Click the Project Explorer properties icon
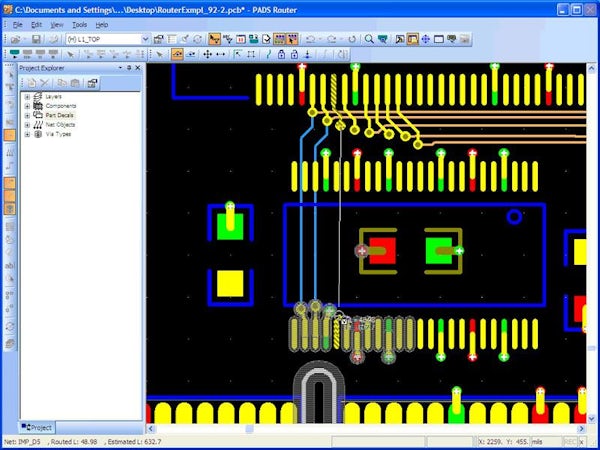This screenshot has height=450, width=600. (x=92, y=83)
